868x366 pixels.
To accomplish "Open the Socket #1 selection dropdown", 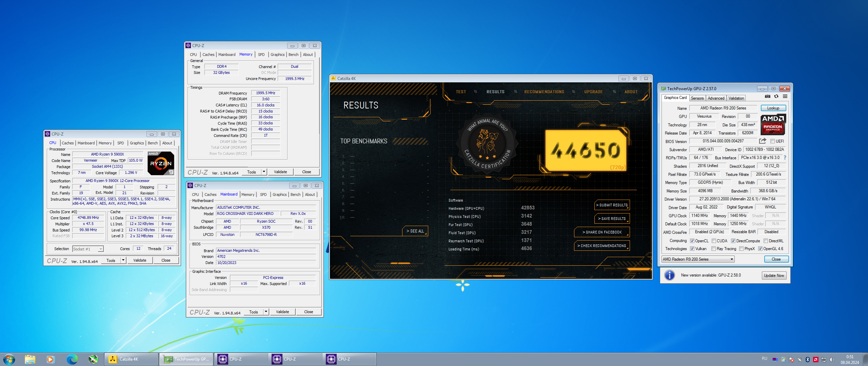I will click(88, 249).
